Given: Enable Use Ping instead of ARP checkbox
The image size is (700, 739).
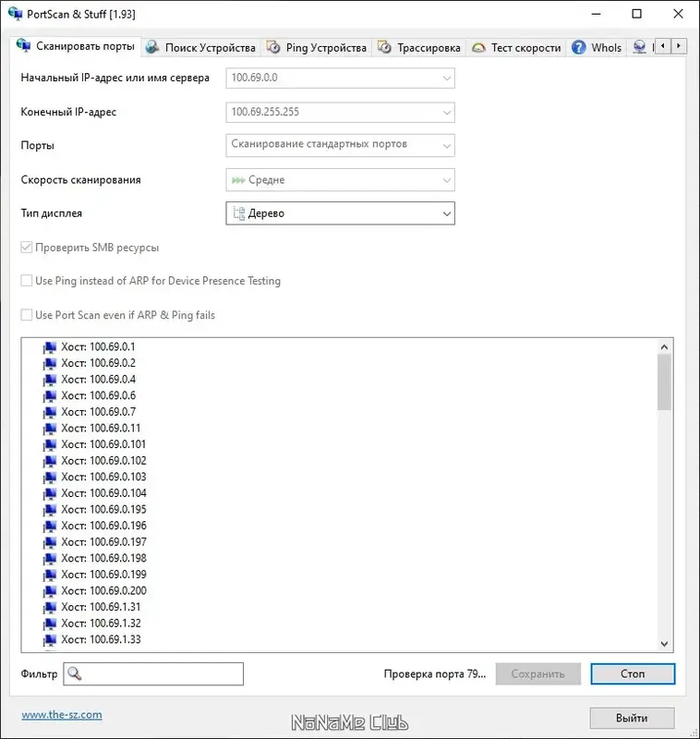Looking at the screenshot, I should [x=27, y=281].
